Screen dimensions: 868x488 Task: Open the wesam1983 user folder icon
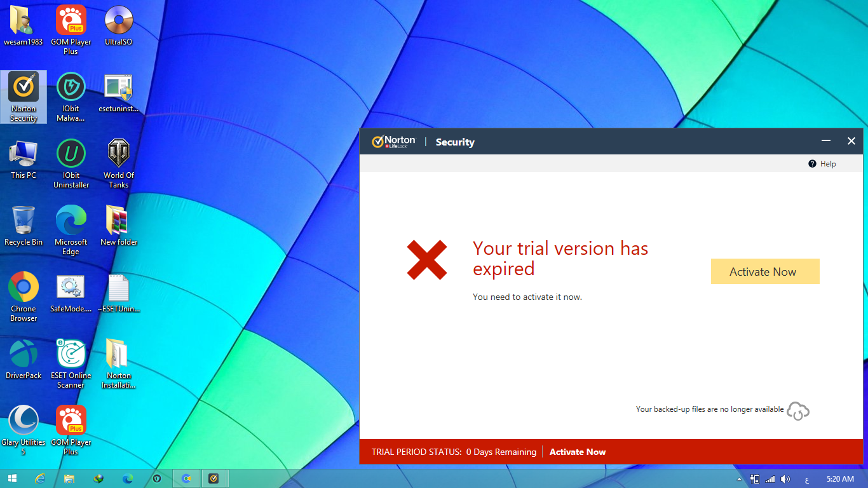pos(24,25)
